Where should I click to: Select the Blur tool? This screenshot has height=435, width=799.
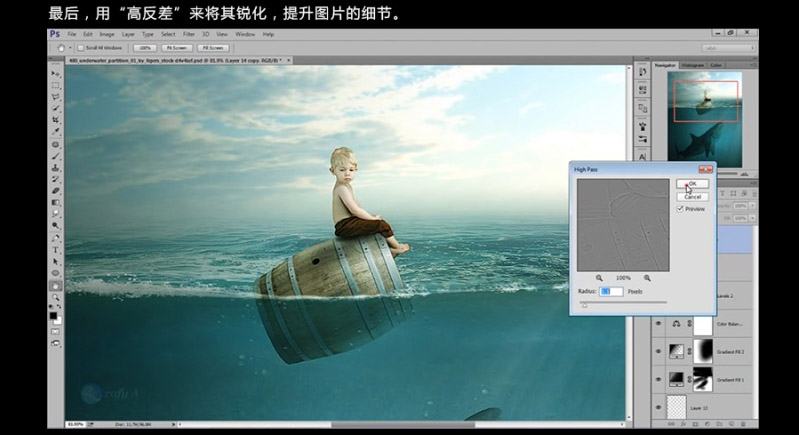pos(56,214)
